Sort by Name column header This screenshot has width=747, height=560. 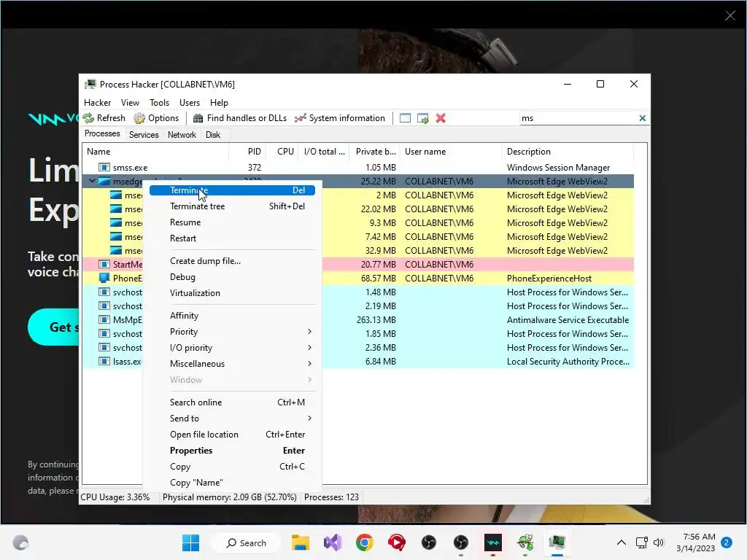tap(156, 152)
